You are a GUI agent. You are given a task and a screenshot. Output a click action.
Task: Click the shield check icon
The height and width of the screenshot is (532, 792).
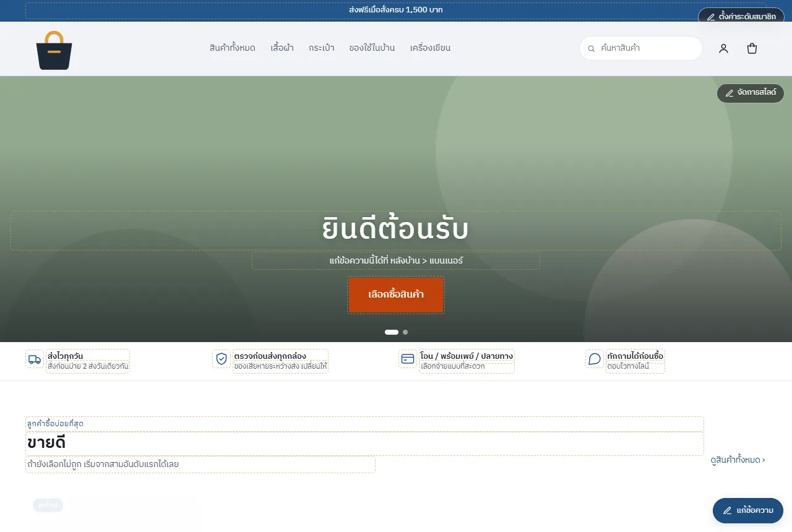(222, 359)
